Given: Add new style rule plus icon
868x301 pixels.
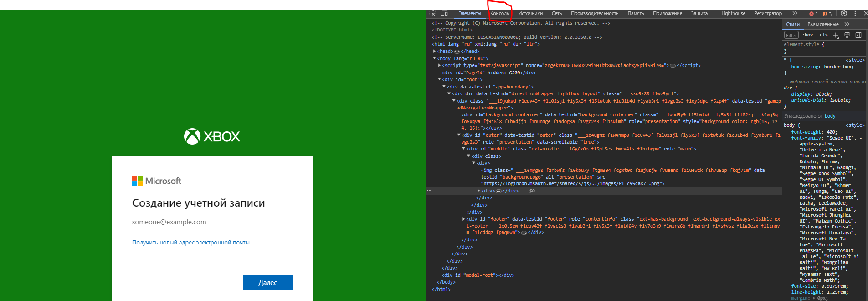Looking at the screenshot, I should (x=836, y=35).
